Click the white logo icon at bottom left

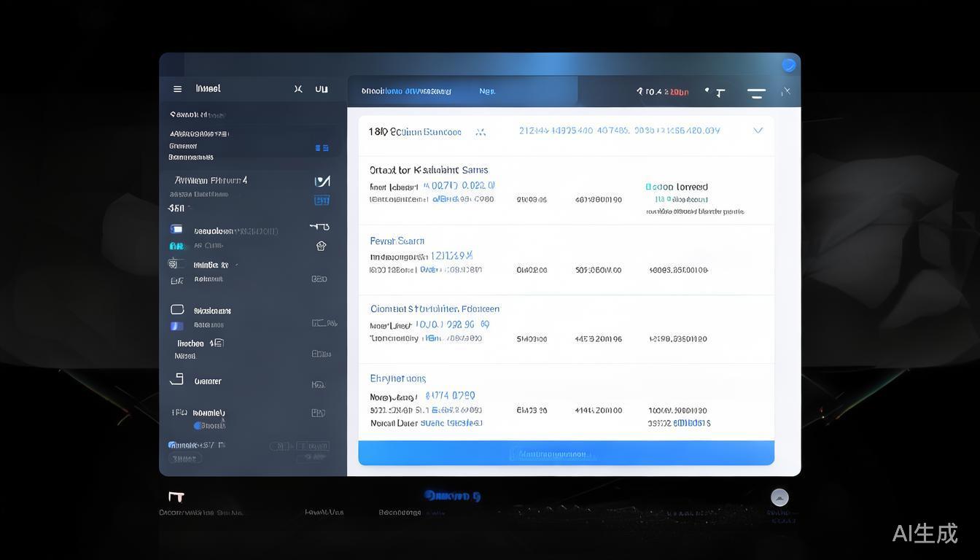tap(176, 497)
